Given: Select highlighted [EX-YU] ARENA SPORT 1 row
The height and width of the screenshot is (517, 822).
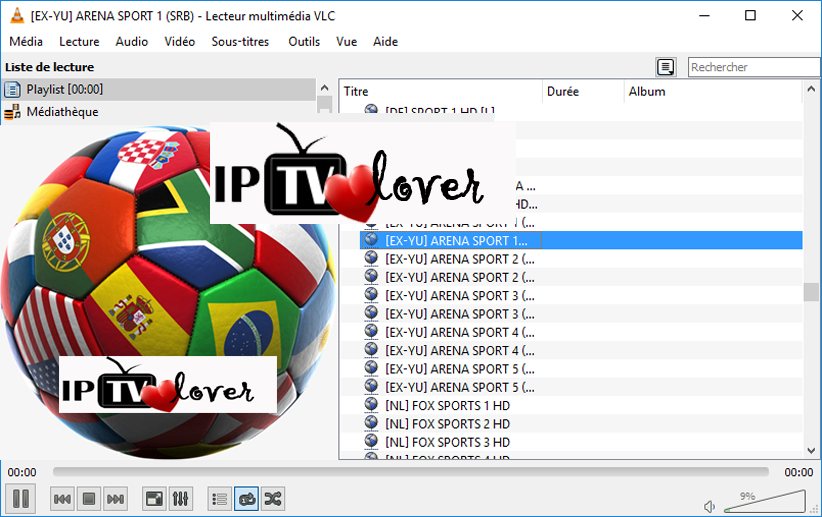Looking at the screenshot, I should click(581, 240).
